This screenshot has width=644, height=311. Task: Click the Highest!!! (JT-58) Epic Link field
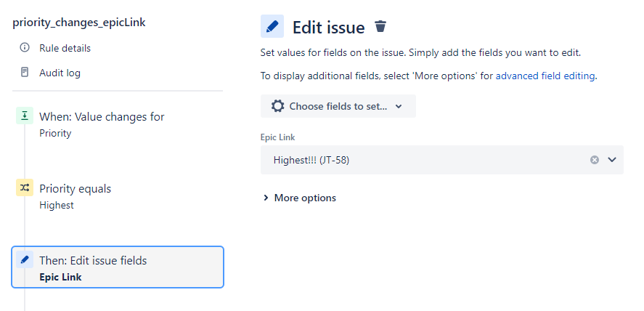442,160
